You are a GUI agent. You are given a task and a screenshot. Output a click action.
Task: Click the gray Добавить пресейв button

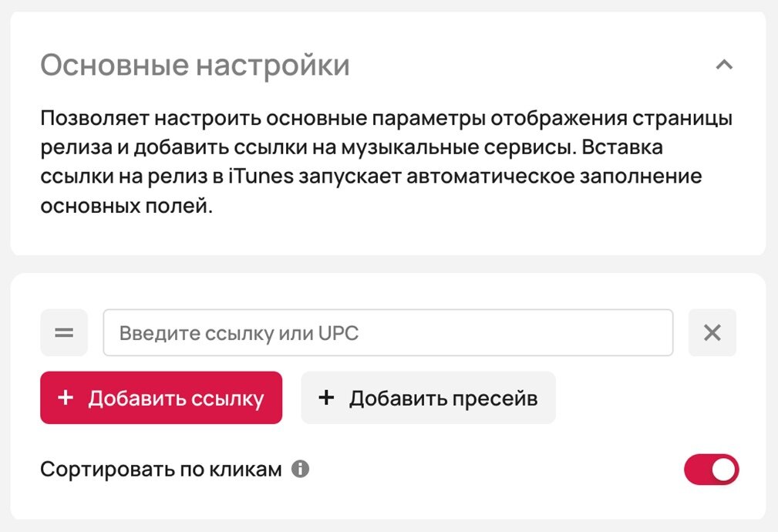[428, 398]
